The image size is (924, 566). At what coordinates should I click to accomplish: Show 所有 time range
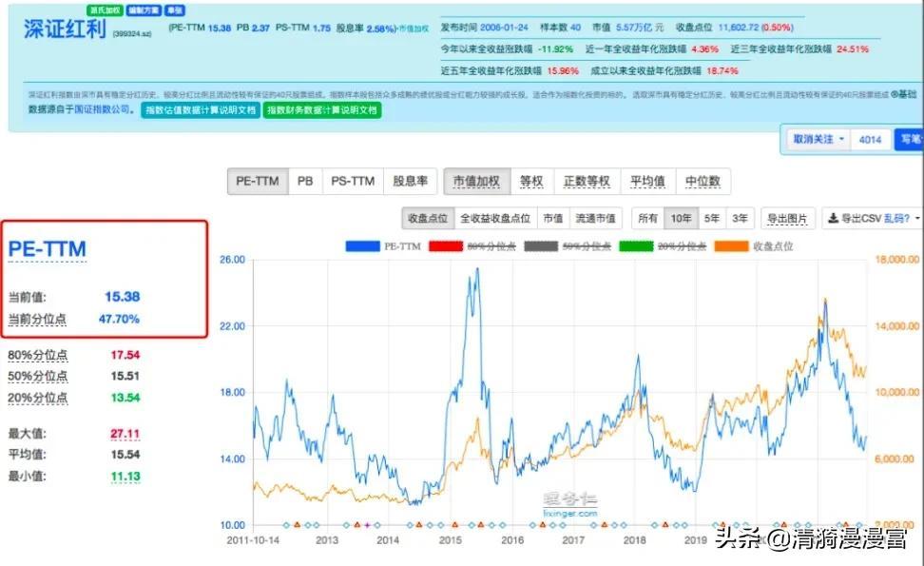647,218
